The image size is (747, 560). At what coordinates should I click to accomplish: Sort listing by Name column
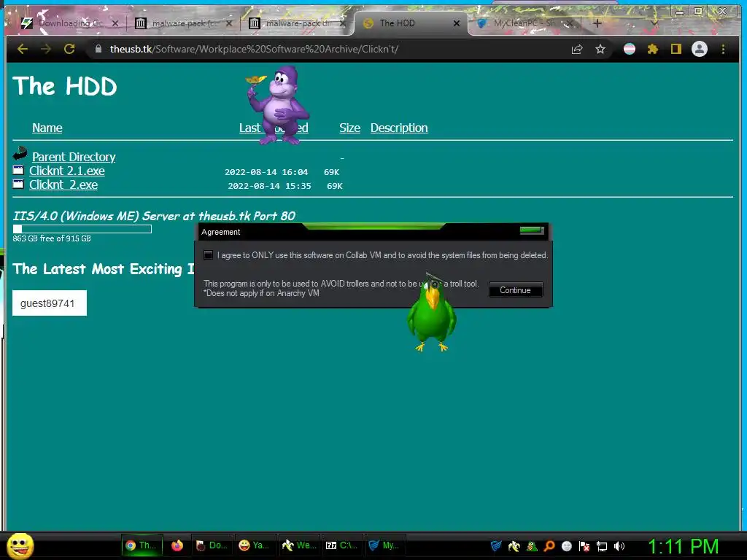click(47, 128)
